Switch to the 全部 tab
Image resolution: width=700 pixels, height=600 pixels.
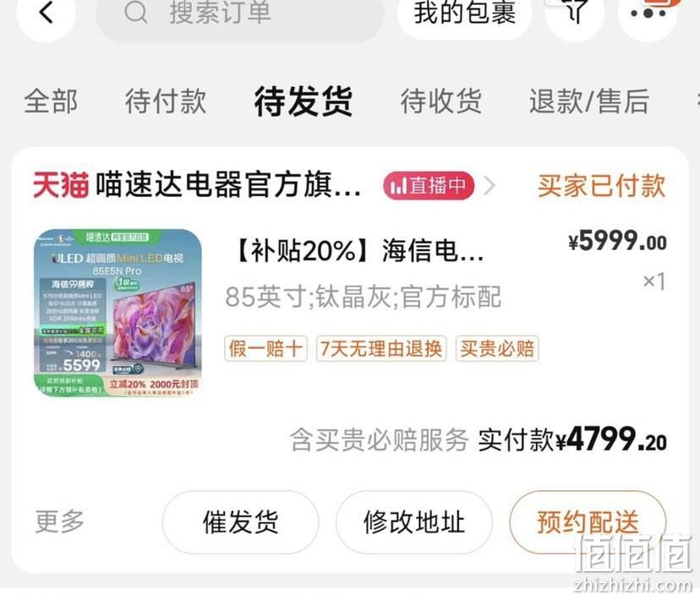click(x=51, y=101)
